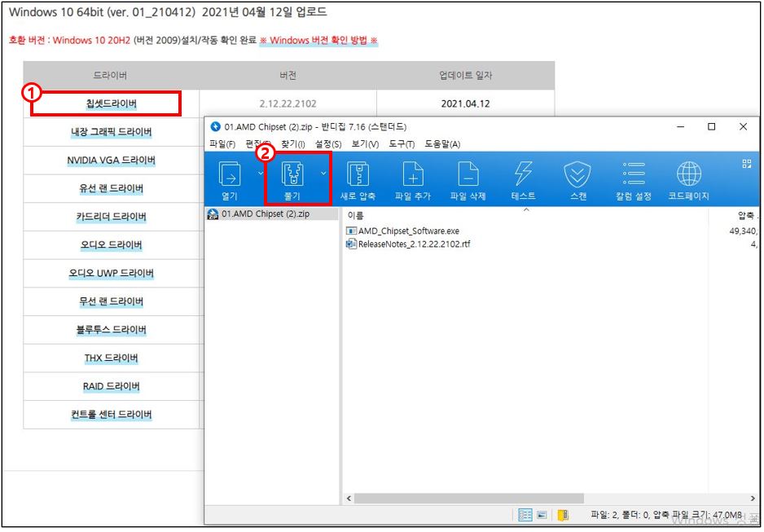Click the 블루투스 드라이버 link
Image resolution: width=764 pixels, height=532 pixels.
tap(112, 329)
